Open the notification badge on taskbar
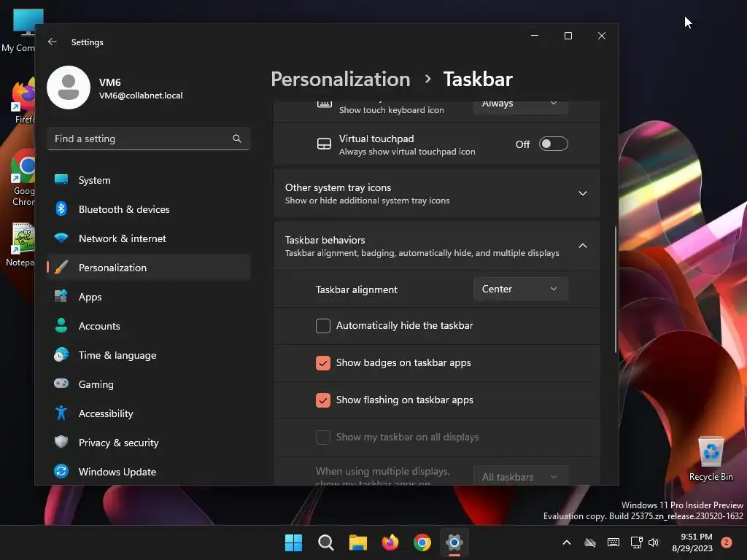 [x=727, y=542]
